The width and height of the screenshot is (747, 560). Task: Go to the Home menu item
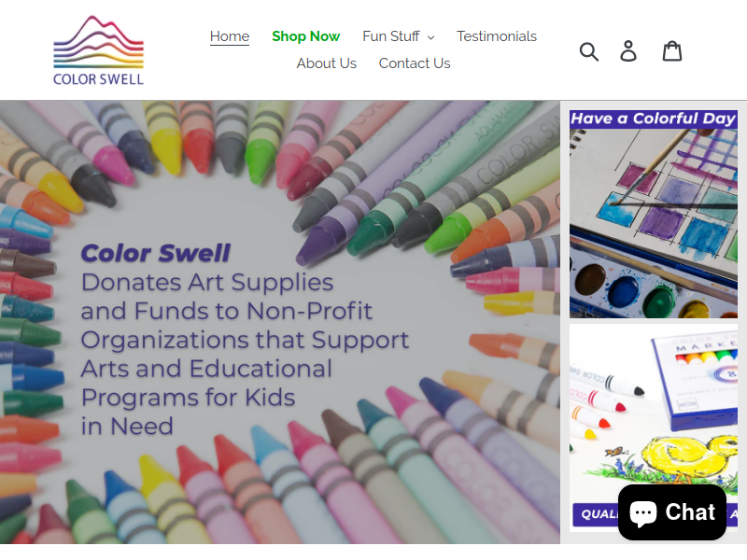coord(230,36)
